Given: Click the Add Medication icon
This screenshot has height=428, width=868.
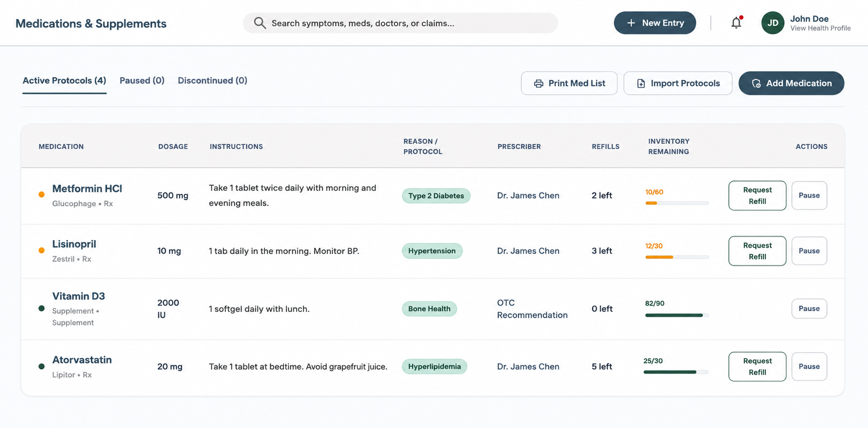Looking at the screenshot, I should (756, 84).
